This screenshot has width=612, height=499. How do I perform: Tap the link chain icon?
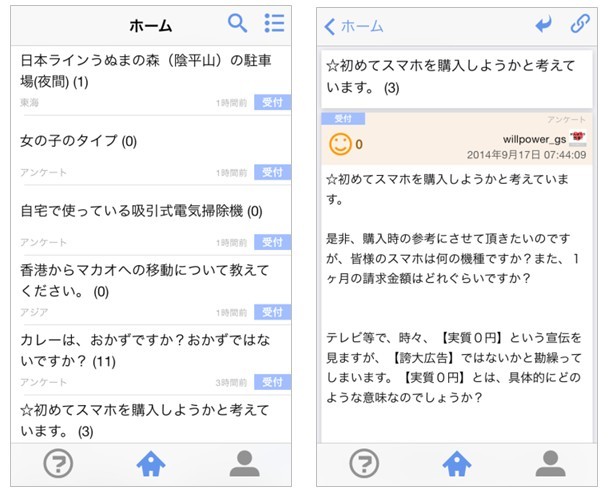[580, 24]
